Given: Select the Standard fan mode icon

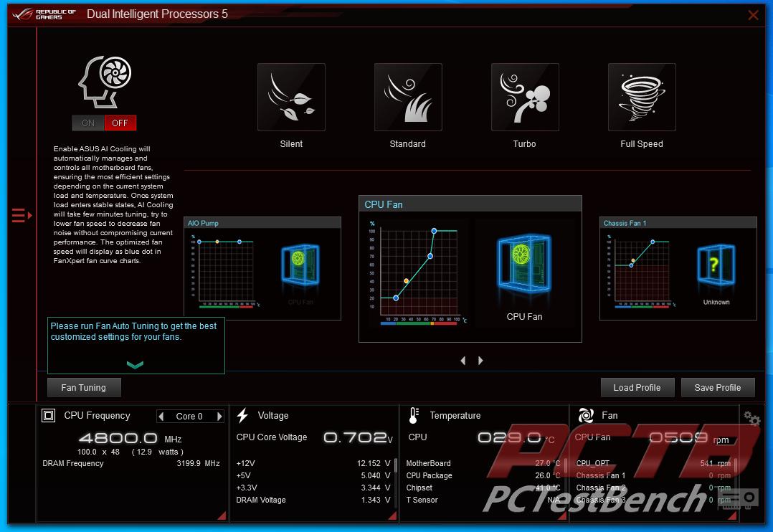Looking at the screenshot, I should click(x=408, y=97).
